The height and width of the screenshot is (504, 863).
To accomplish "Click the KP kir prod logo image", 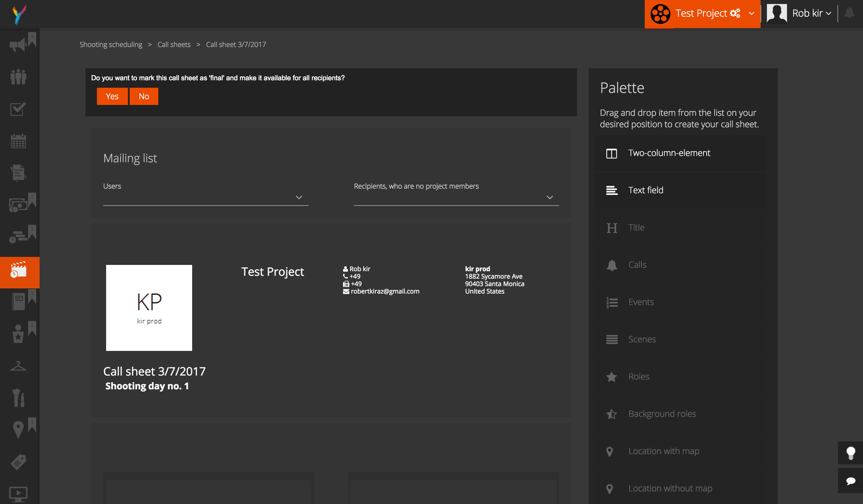I will pos(149,308).
